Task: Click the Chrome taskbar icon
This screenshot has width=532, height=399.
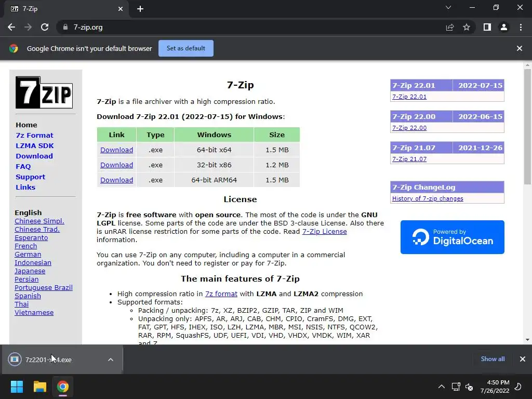Action: click(63, 387)
